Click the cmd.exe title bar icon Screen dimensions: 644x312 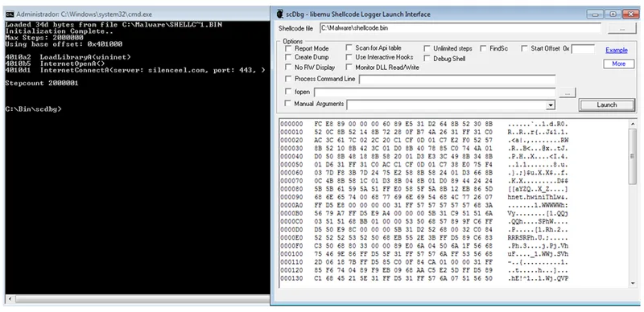(10, 14)
